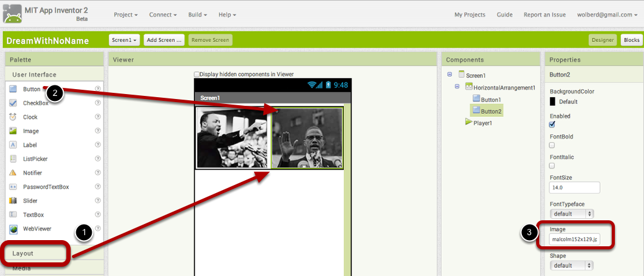The width and height of the screenshot is (644, 276).
Task: Select the WebViewer palette icon
Action: [14, 229]
